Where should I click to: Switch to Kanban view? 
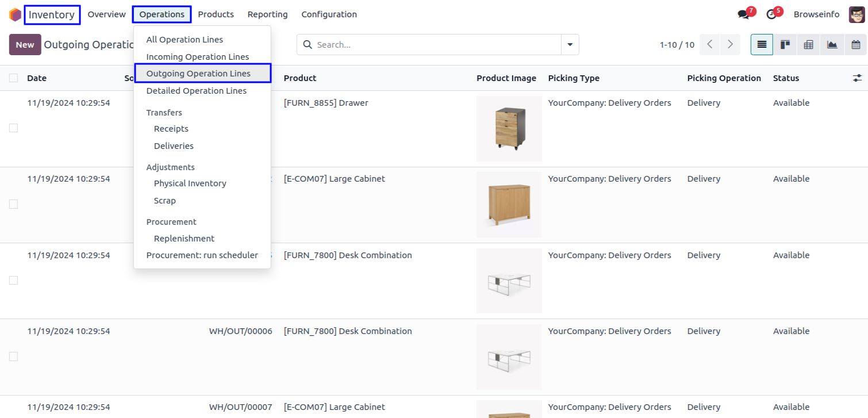click(x=785, y=45)
